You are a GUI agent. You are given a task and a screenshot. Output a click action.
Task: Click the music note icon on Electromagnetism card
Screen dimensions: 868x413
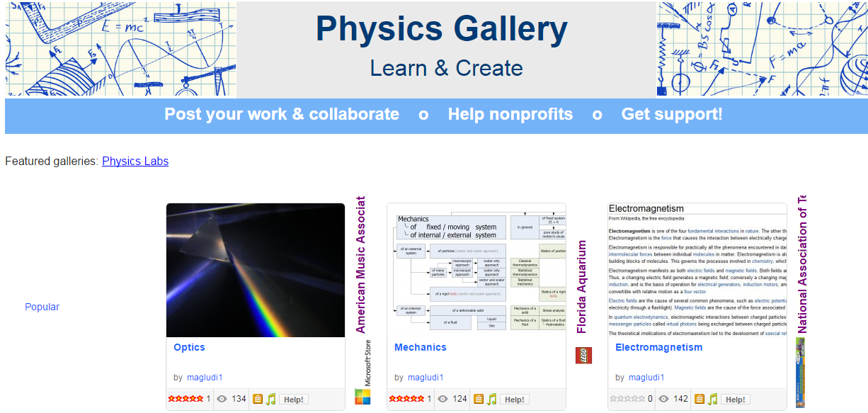click(712, 400)
